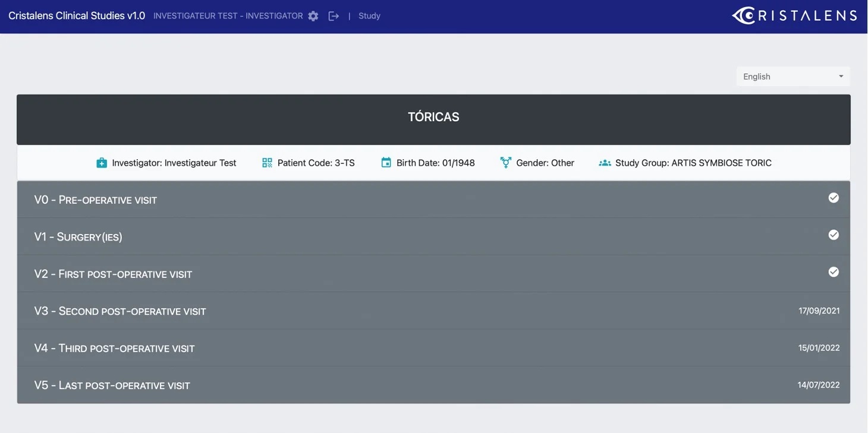Click the V1 Surgery completed checkmark
The width and height of the screenshot is (868, 433).
[x=834, y=235]
